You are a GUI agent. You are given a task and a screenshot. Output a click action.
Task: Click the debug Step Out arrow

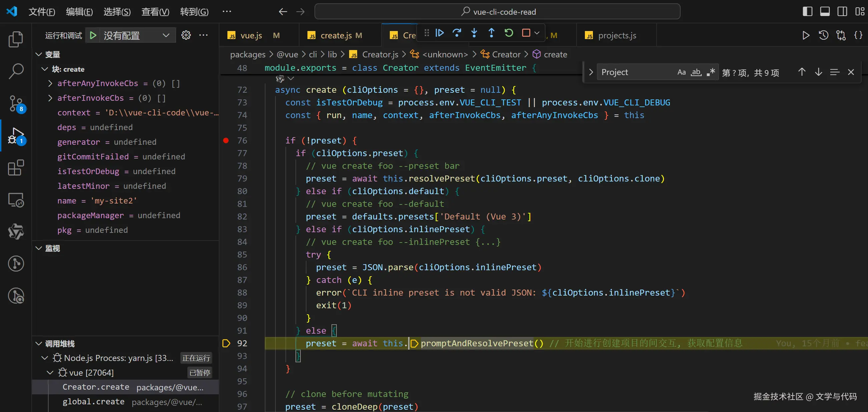(491, 33)
